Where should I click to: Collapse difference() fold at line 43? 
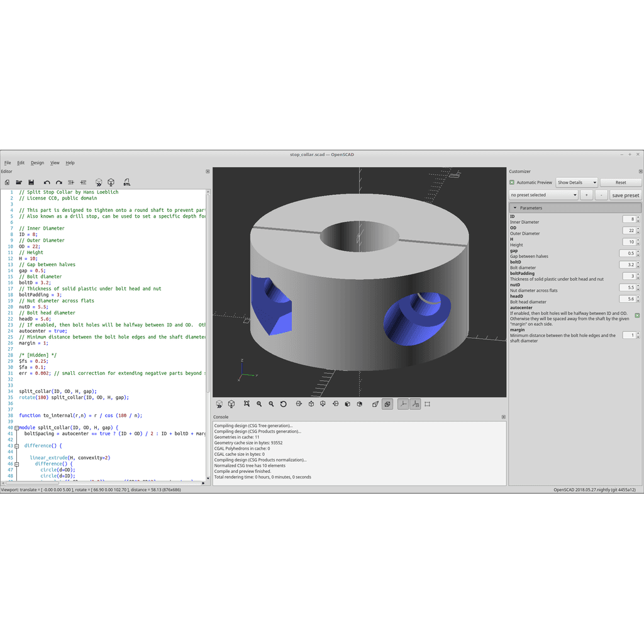click(16, 446)
